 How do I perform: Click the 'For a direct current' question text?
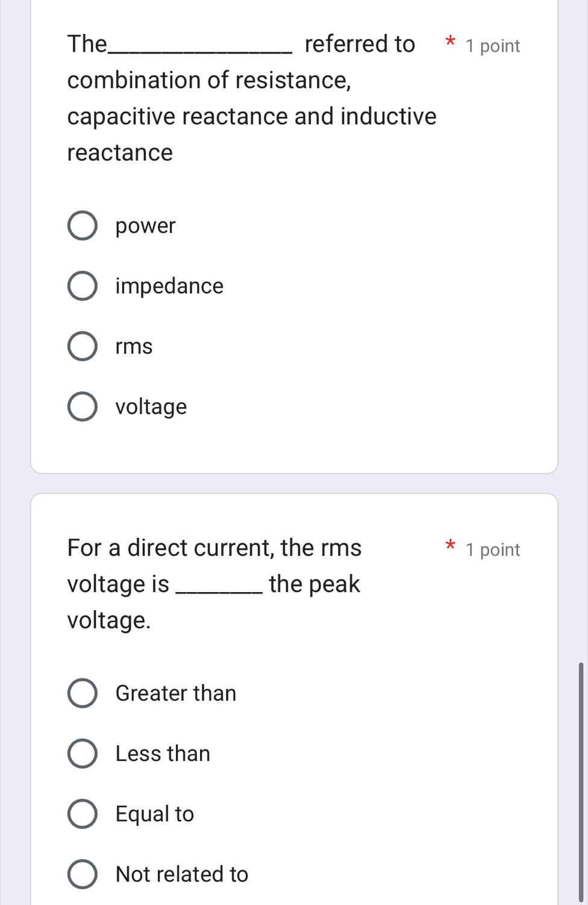coord(214,548)
